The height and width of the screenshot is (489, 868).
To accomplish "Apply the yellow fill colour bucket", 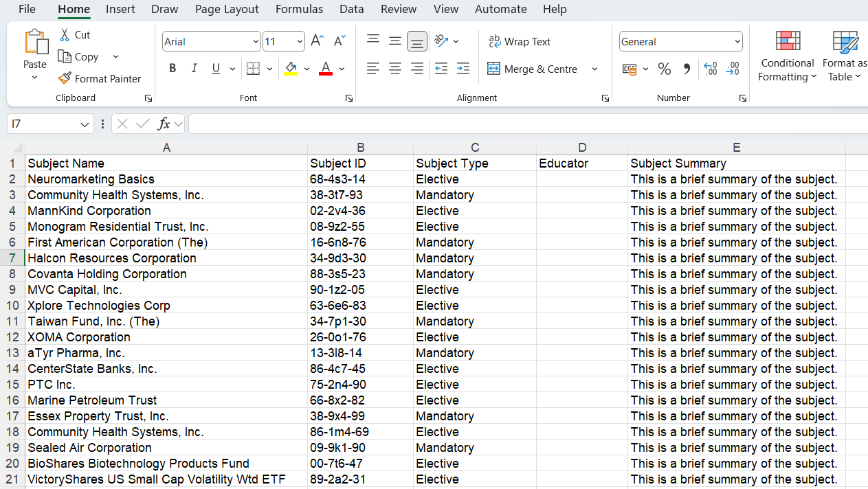I will click(291, 69).
